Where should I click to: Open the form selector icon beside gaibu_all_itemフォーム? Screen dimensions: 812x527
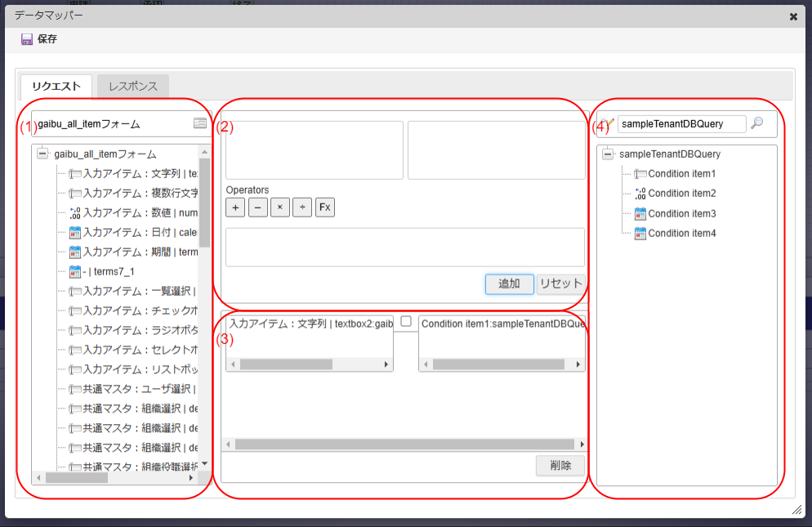tap(200, 123)
